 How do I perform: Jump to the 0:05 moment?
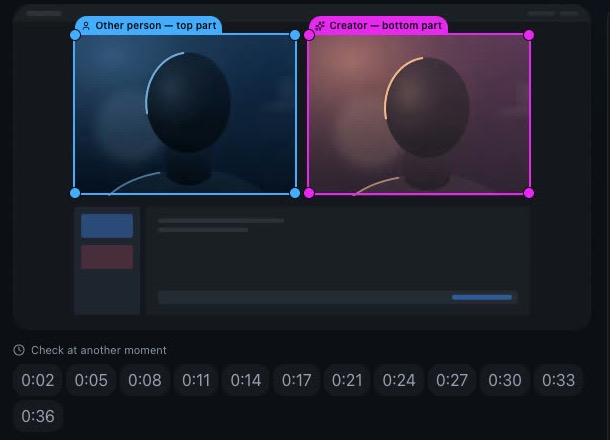pyautogui.click(x=91, y=380)
